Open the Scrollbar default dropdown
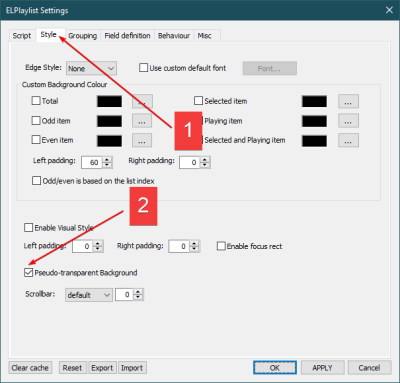This screenshot has width=400, height=383. (89, 295)
